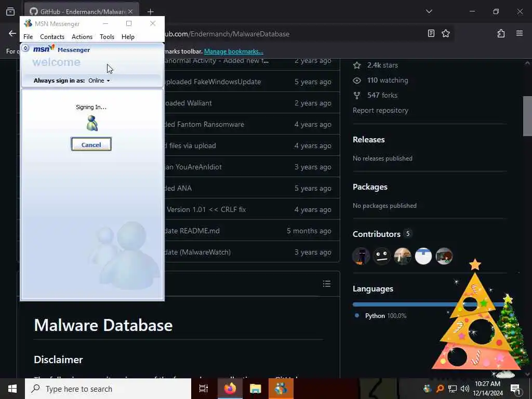
Task: Click the taskbar search box
Action: click(108, 389)
